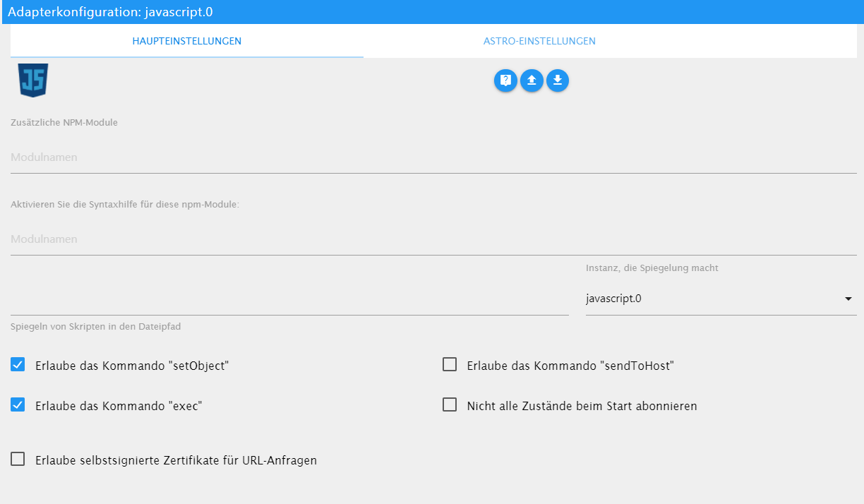Click the download configuration icon
Viewport: 864px width, 504px height.
558,80
